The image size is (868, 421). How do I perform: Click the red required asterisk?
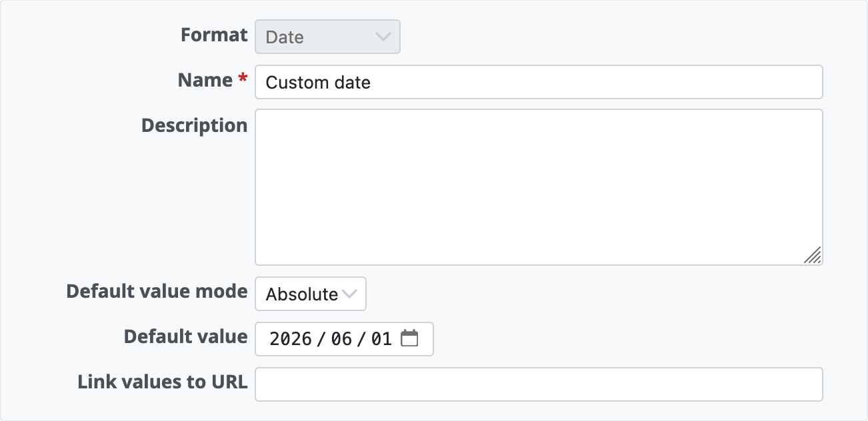[x=242, y=79]
